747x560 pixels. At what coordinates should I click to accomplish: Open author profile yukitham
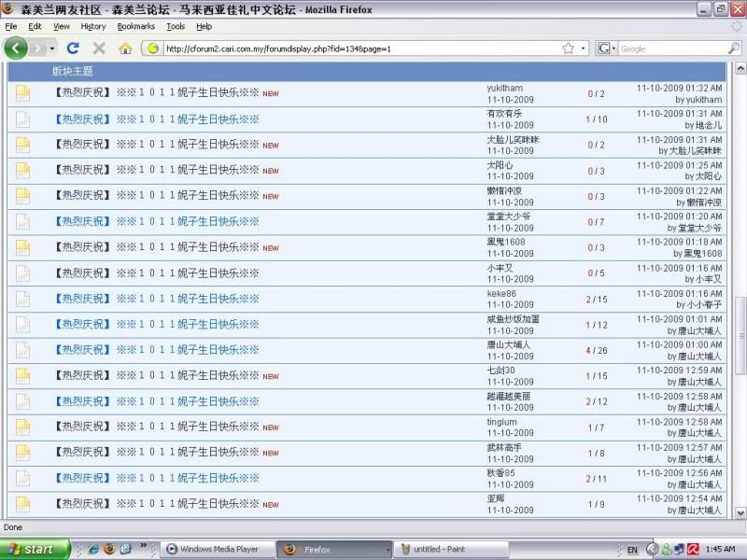click(x=504, y=88)
